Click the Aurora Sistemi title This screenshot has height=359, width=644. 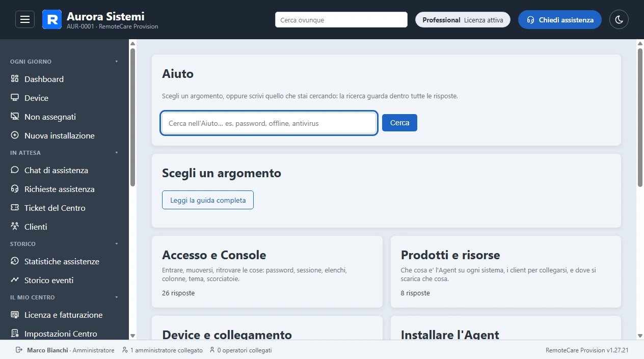(105, 16)
